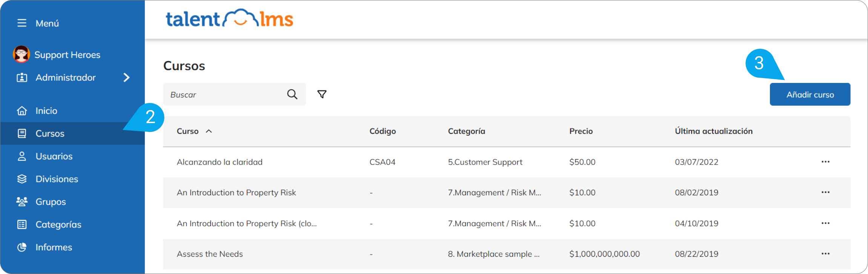Click the Divisiones layers icon
Screen dimensions: 868x274
[x=22, y=179]
